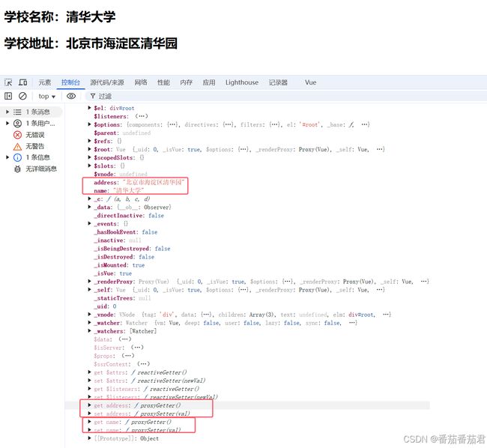Invoke the $props getter ellipsis
The image size is (487, 448).
[127, 356]
